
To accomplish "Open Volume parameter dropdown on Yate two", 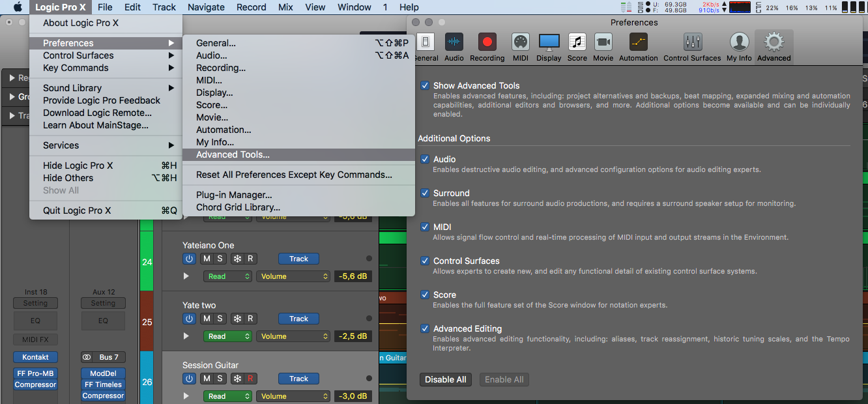I will point(293,336).
